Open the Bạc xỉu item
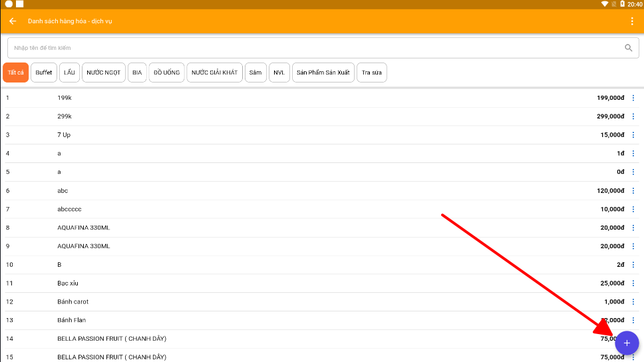The height and width of the screenshot is (362, 644). tap(322, 283)
